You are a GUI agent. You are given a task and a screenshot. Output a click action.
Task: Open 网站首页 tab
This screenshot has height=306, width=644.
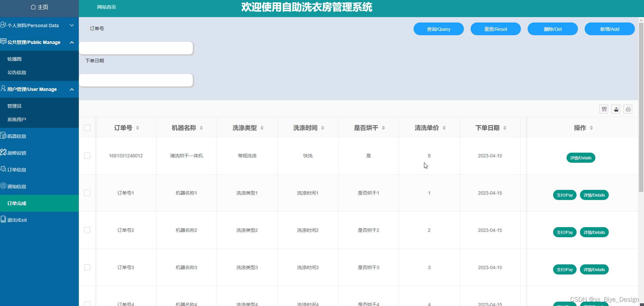point(107,7)
